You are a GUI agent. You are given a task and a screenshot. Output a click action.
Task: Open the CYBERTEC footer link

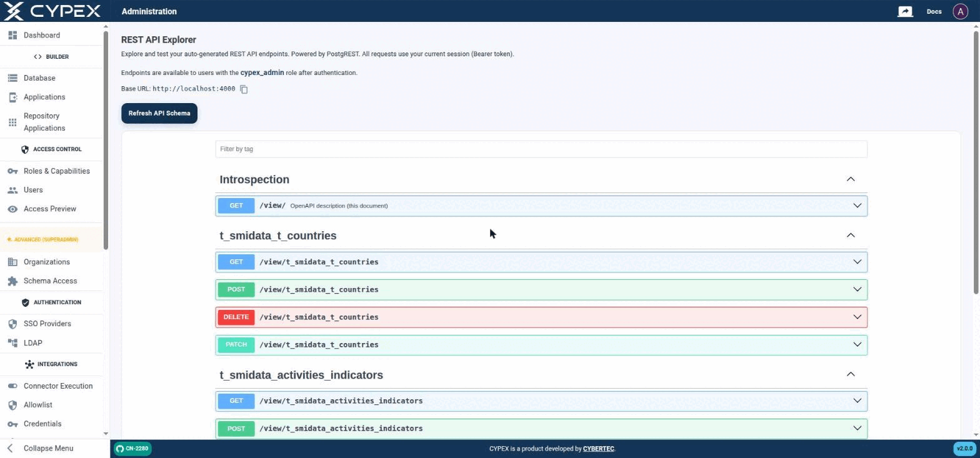click(x=598, y=449)
